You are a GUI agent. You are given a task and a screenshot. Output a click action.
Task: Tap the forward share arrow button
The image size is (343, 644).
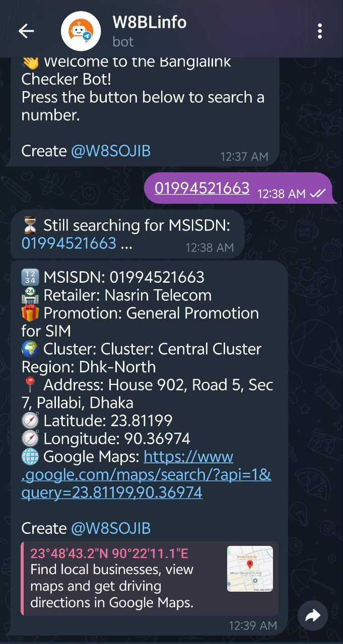(x=313, y=615)
